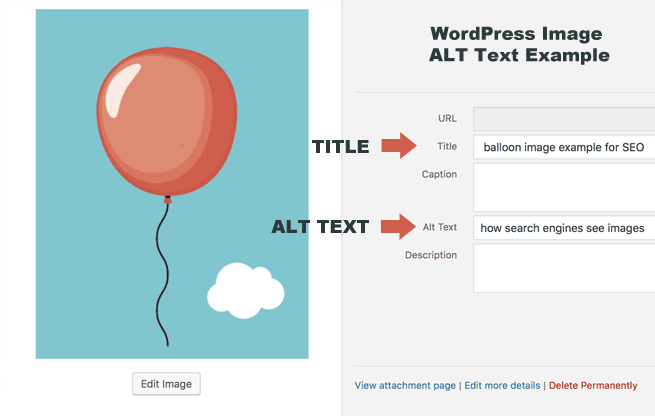Click the Description field label
Screen dimensions: 655x416
pyautogui.click(x=431, y=255)
